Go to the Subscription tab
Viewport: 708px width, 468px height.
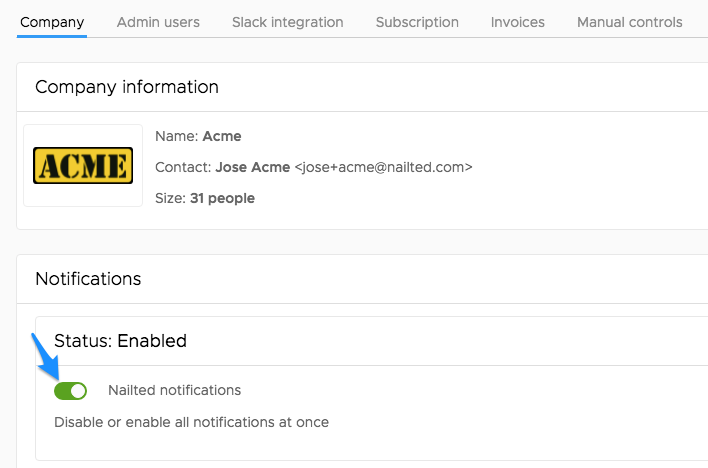coord(417,22)
